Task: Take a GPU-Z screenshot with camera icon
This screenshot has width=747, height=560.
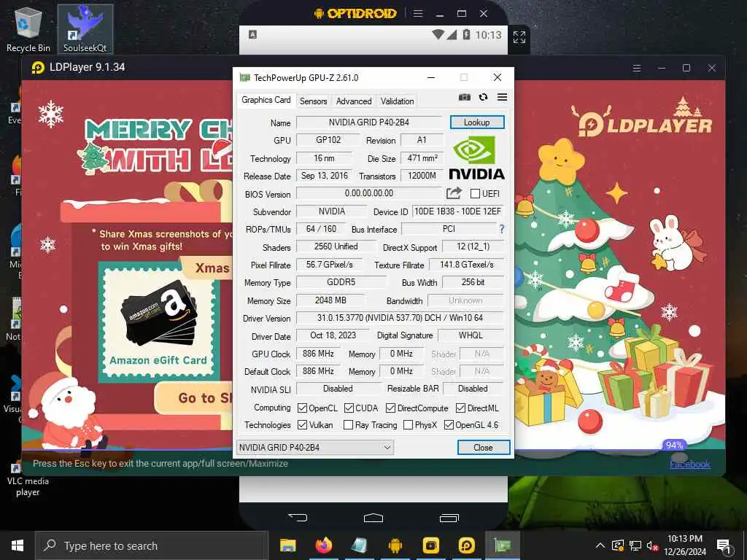Action: (465, 97)
